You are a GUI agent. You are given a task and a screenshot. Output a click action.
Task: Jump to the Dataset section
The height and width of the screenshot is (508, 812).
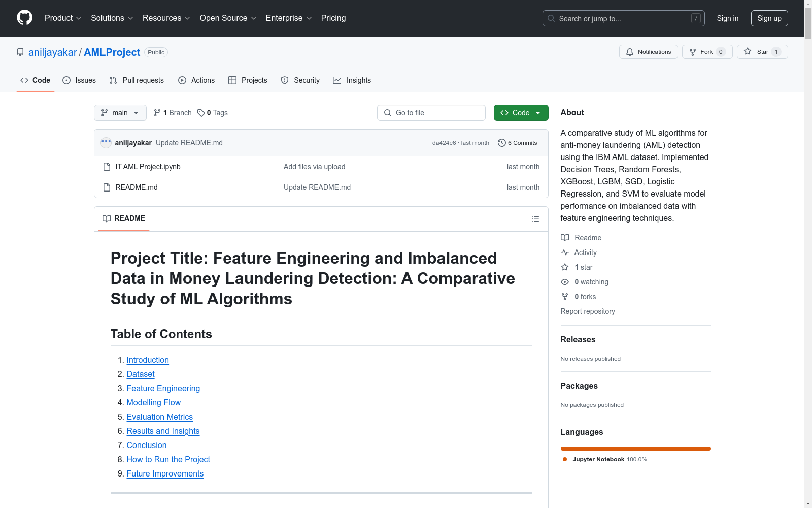(141, 374)
